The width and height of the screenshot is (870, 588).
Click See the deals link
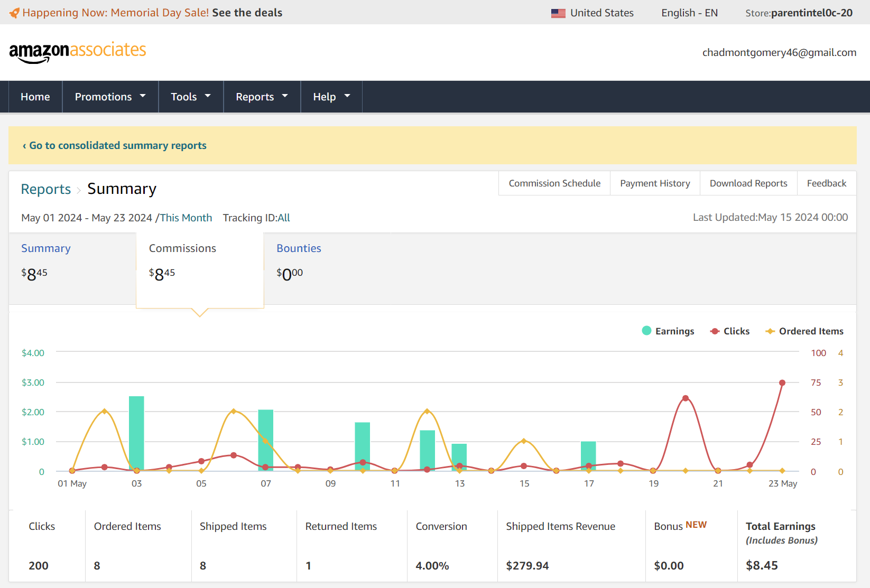coord(247,13)
